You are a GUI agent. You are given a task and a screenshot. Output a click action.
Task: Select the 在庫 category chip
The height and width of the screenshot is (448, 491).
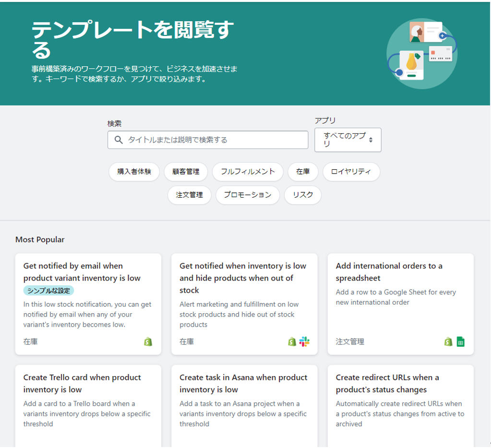tap(303, 171)
